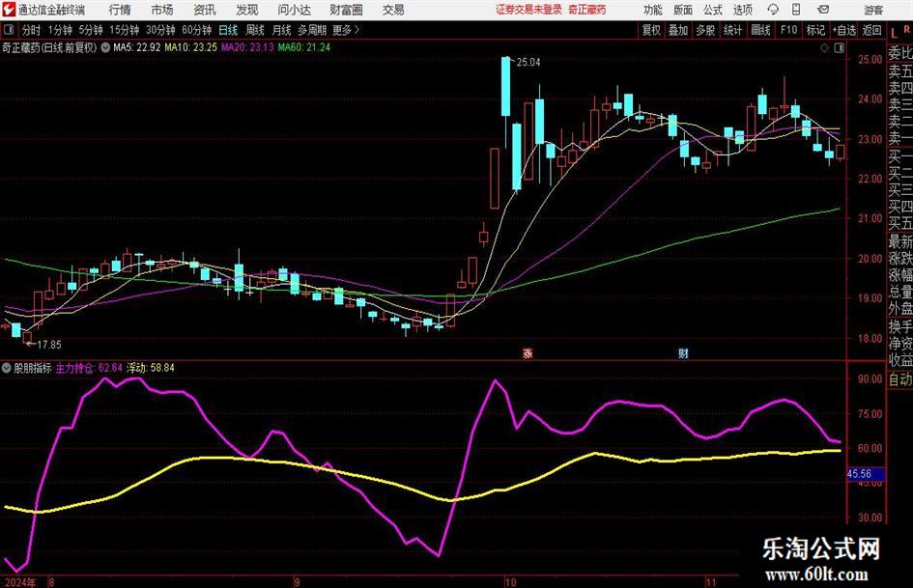This screenshot has height=588, width=913.
Task: Switch to the 15分钟 period
Action: coord(125,30)
